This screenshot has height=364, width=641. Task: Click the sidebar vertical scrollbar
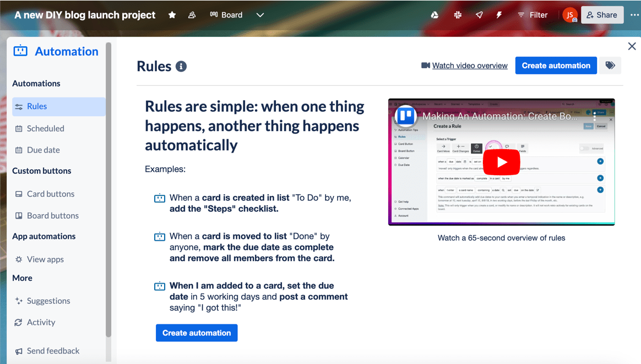(x=108, y=187)
